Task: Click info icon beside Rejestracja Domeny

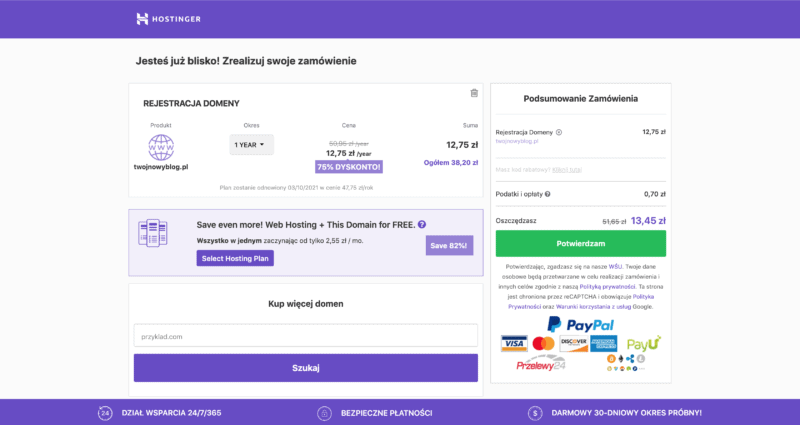Action: click(559, 132)
